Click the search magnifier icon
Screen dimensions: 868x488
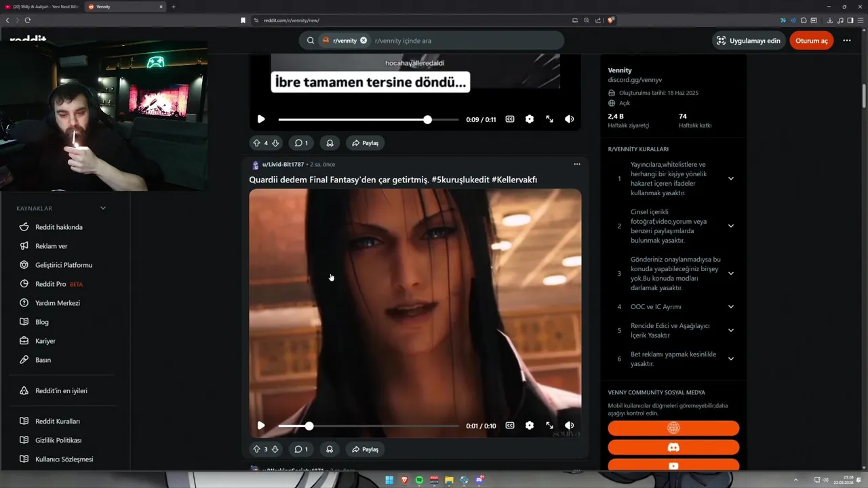311,41
